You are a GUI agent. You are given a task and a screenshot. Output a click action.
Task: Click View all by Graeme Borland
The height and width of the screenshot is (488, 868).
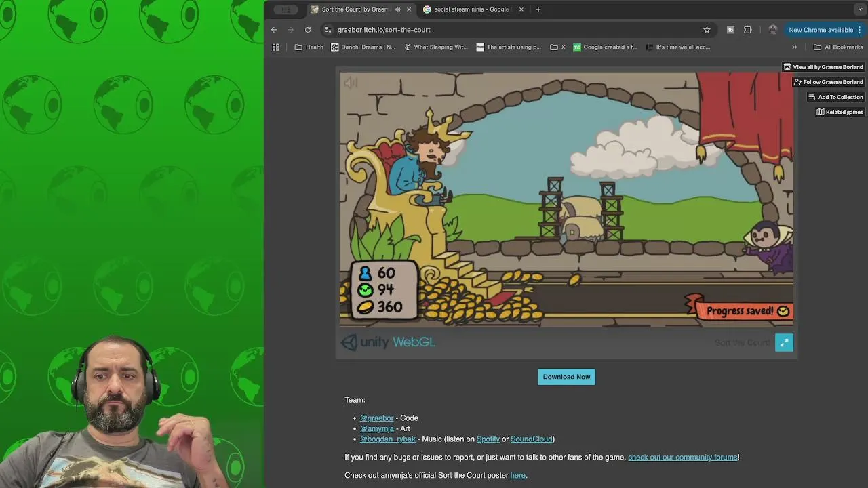coord(823,67)
